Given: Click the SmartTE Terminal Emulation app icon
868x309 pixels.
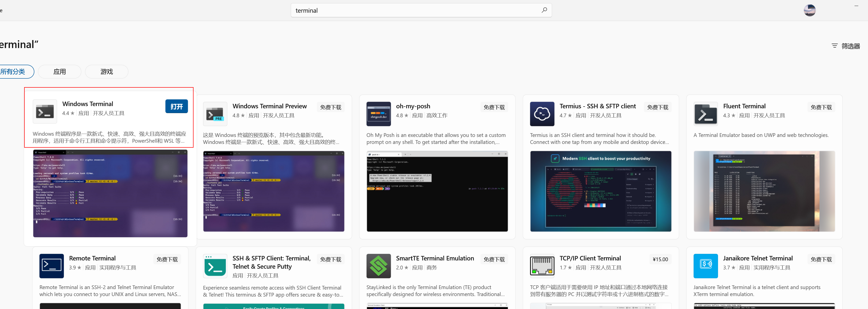Looking at the screenshot, I should [378, 266].
